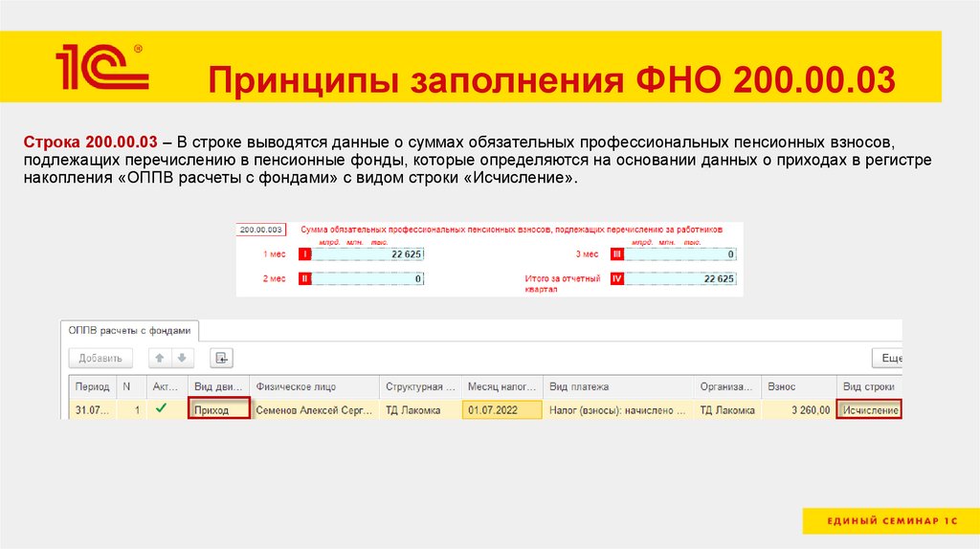Click the Принципы заполнения ФНО 200.00.03 title
This screenshot has width=980, height=549.
click(551, 80)
